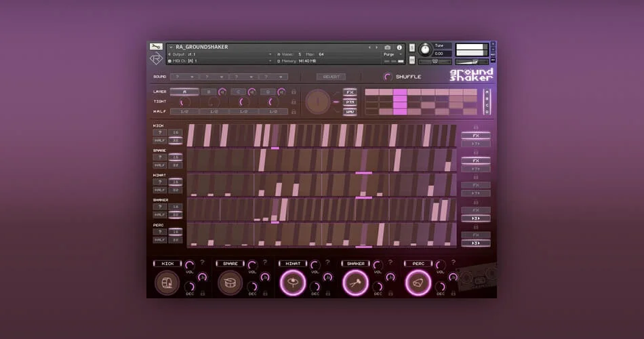Click the lock icon beside Tight row
644x339 pixels.
pos(294,102)
